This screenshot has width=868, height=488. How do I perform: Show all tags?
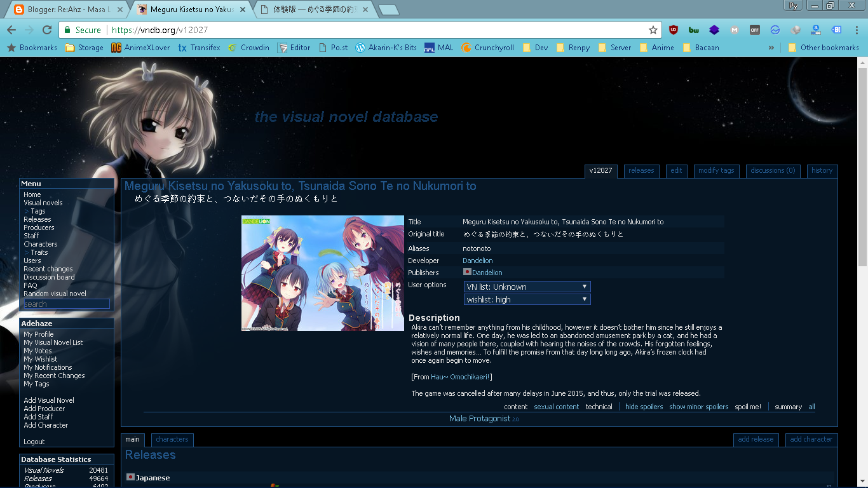pos(811,407)
